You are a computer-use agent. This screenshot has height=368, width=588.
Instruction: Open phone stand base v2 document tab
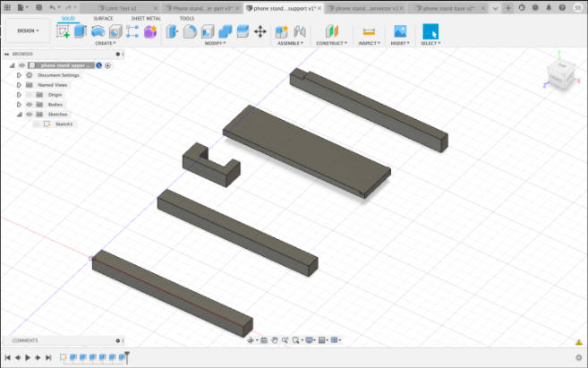(448, 8)
